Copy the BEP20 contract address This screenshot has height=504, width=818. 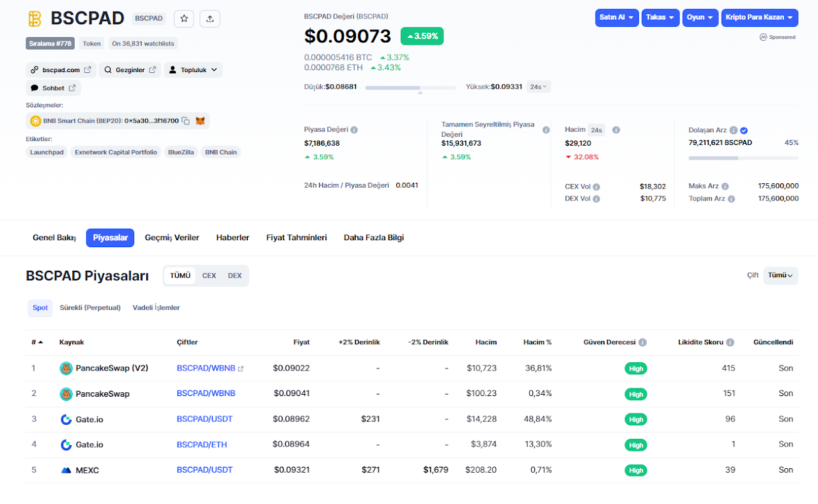(x=185, y=121)
